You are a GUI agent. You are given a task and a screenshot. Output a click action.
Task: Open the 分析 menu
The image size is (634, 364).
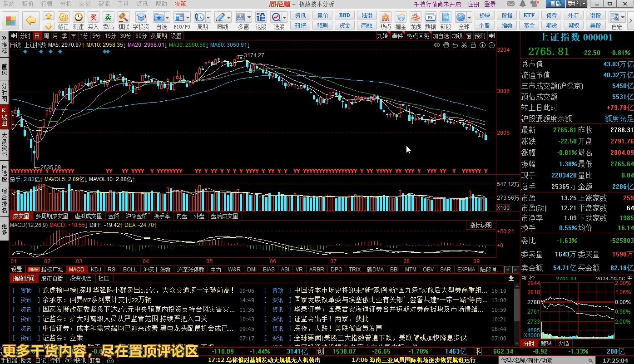tap(66, 4)
